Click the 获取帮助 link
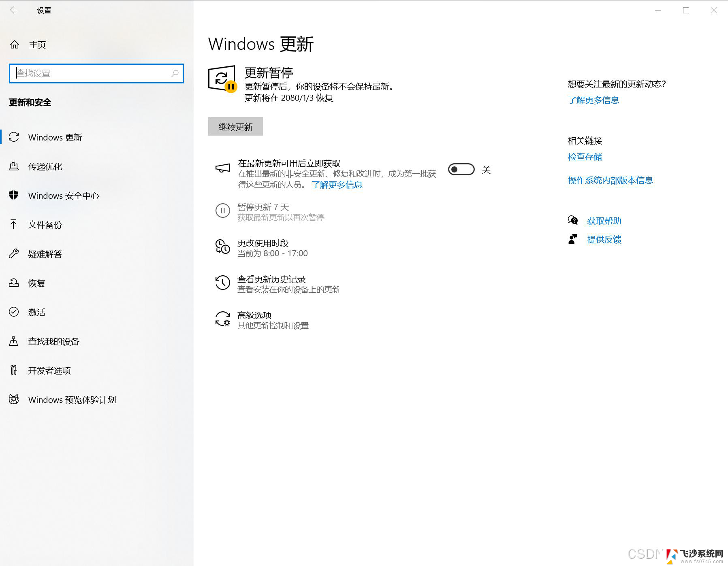This screenshot has width=728, height=566. coord(604,221)
